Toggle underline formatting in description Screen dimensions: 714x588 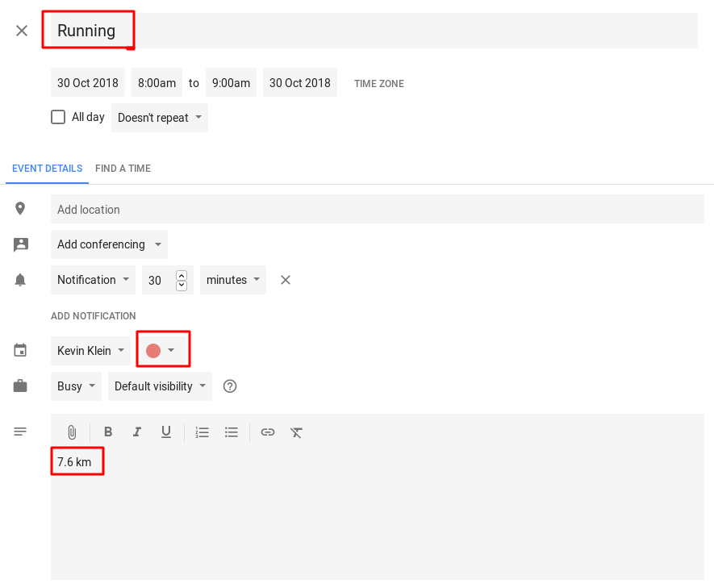[166, 432]
